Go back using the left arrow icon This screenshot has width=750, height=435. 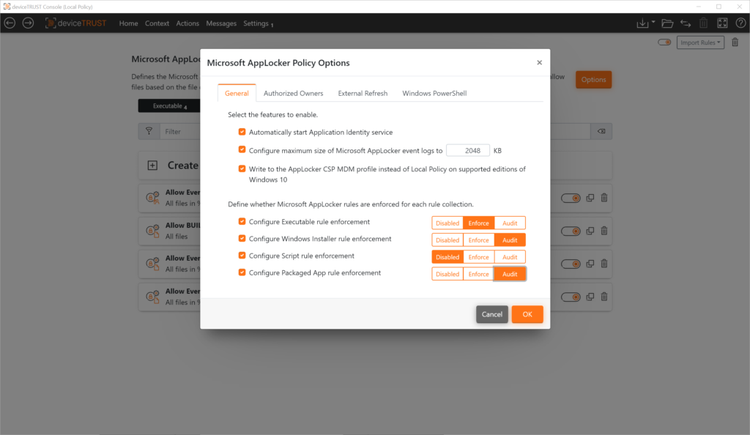(10, 23)
